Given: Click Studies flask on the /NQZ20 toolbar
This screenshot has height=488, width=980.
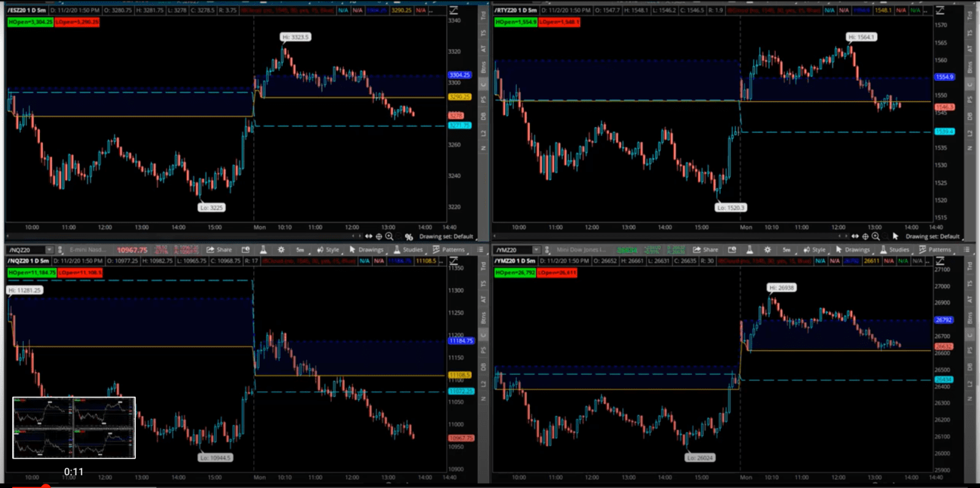Looking at the screenshot, I should point(263,250).
